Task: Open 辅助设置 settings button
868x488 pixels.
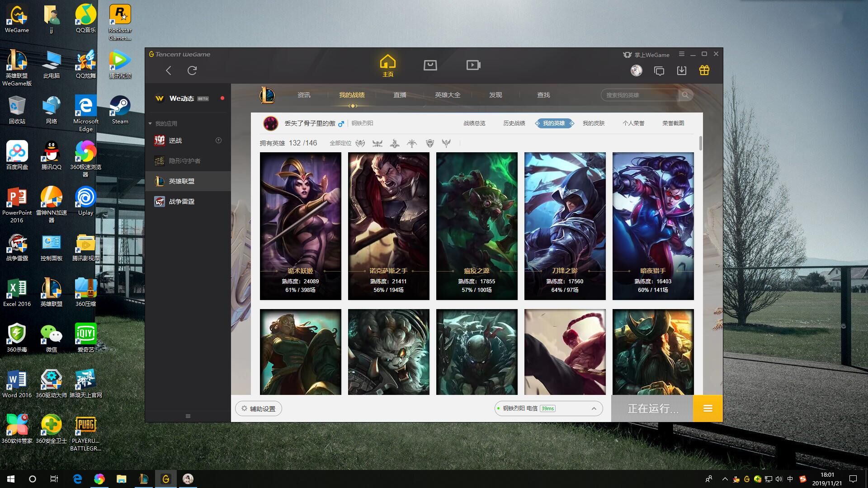Action: (259, 408)
